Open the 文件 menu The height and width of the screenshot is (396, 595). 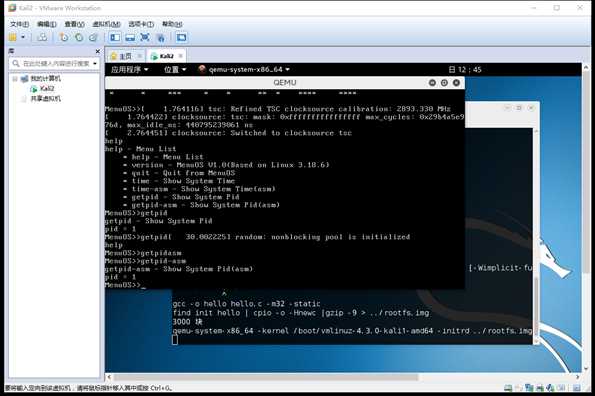(19, 24)
